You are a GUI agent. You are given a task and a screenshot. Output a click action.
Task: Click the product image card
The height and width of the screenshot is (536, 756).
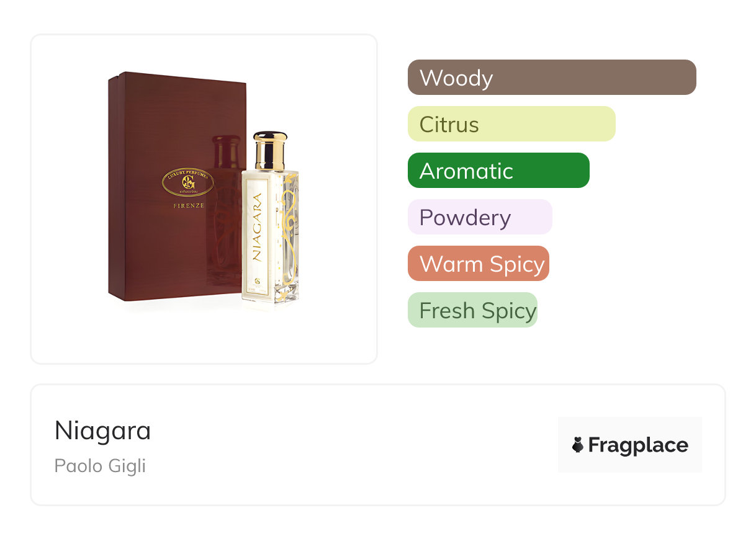[204, 199]
